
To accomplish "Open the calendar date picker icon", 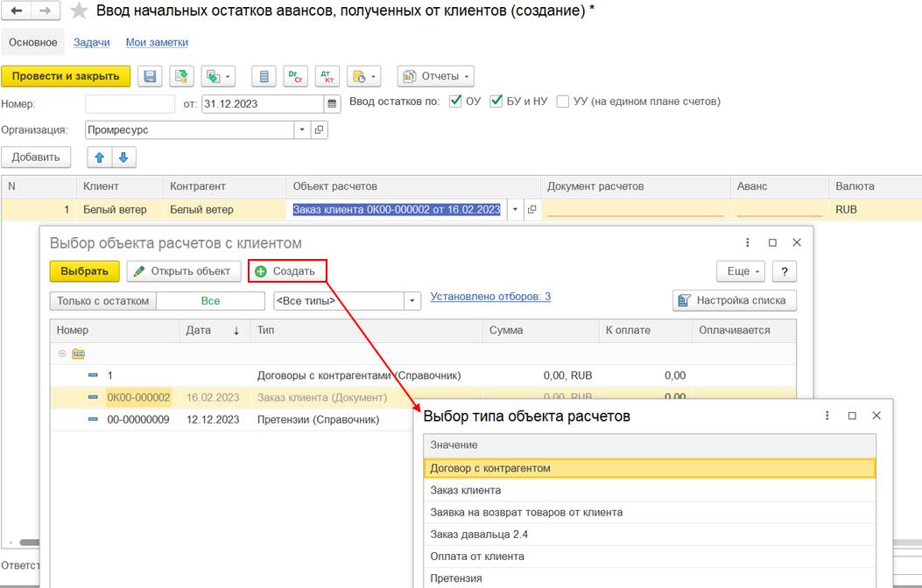I will (332, 104).
